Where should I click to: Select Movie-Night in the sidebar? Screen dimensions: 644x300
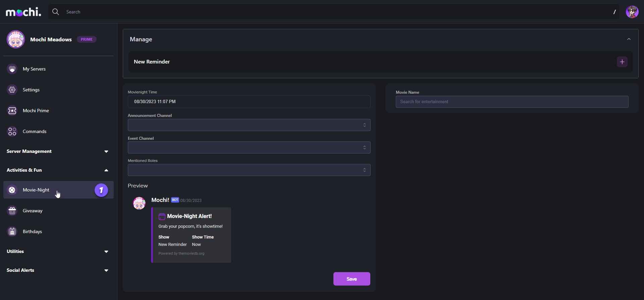pyautogui.click(x=36, y=190)
